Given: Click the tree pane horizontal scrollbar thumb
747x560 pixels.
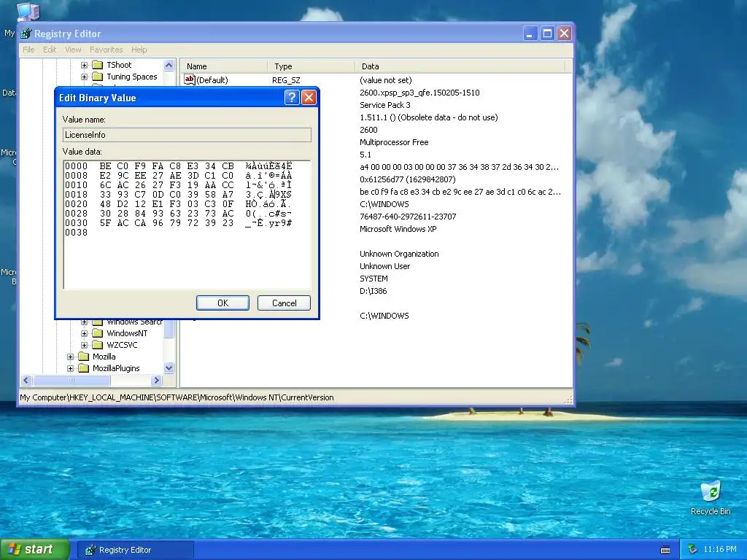Looking at the screenshot, I should tap(71, 380).
